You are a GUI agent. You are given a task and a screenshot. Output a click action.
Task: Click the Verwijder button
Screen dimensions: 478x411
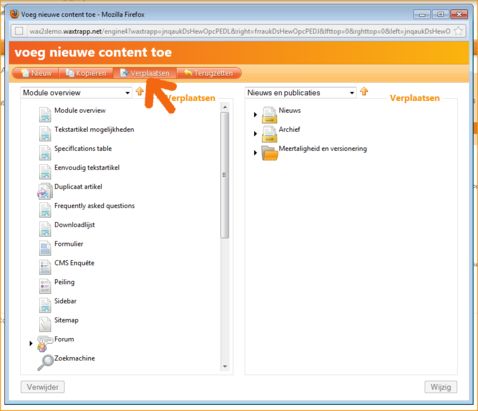click(x=43, y=387)
